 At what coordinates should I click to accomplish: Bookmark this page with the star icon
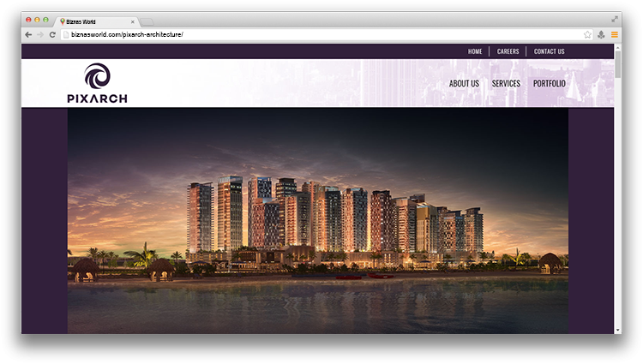587,34
